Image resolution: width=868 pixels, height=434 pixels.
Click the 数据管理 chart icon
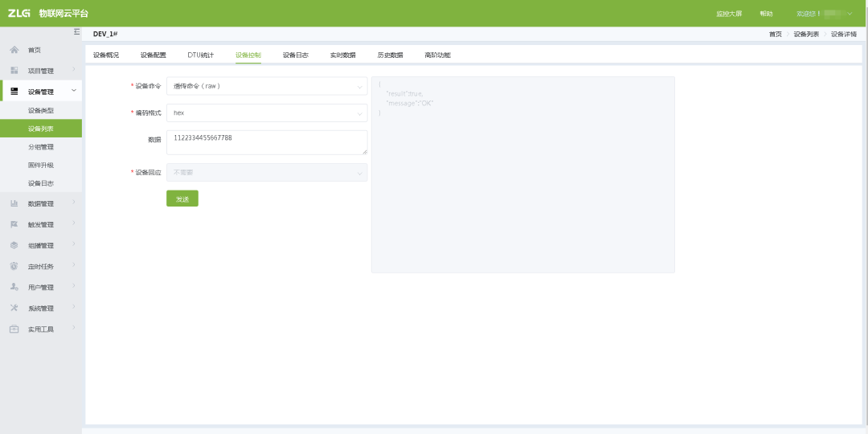14,203
